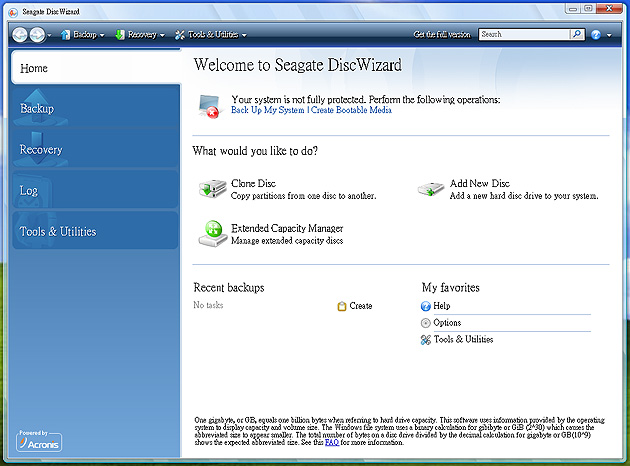Expand the Backup menu dropdown arrow

point(102,35)
